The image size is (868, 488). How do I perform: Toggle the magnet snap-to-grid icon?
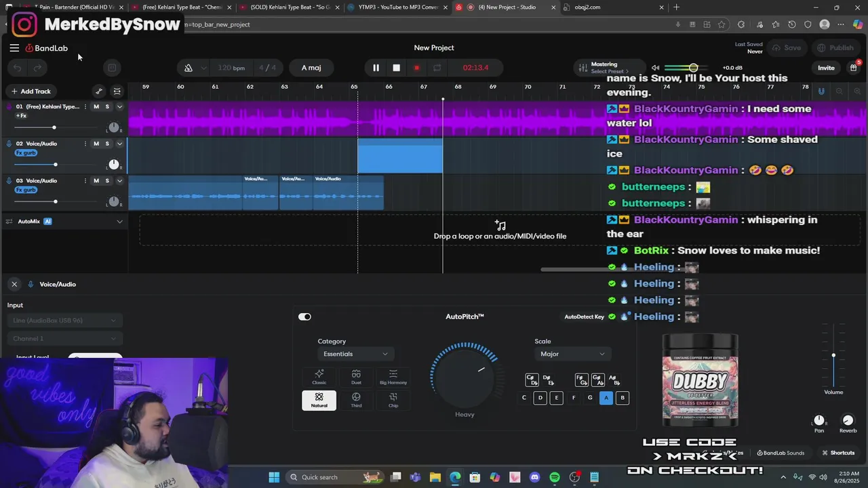[821, 91]
